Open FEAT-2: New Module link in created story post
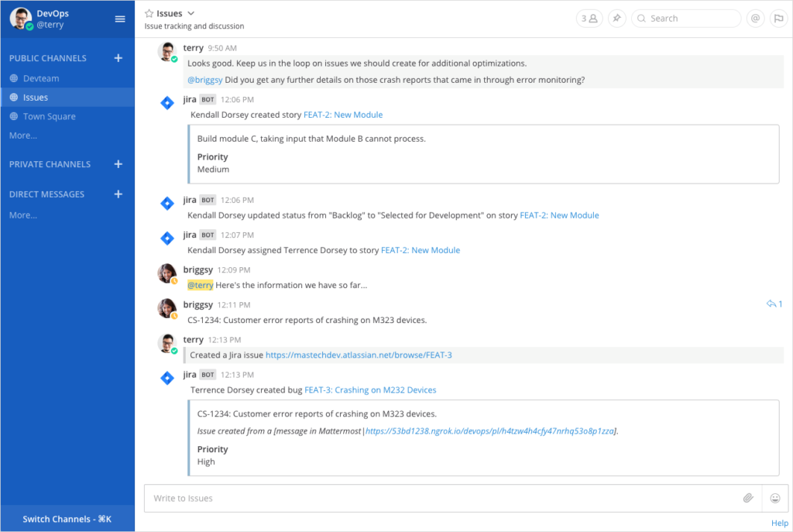 tap(343, 115)
